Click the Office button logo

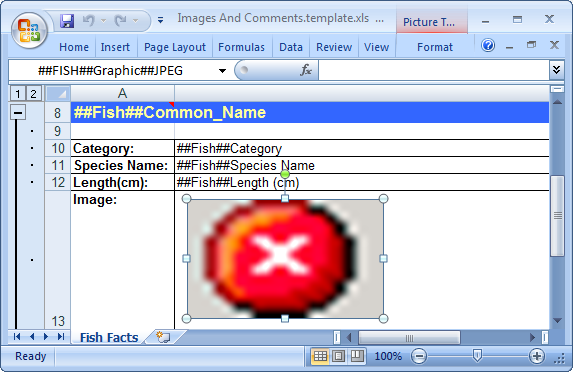(29, 31)
